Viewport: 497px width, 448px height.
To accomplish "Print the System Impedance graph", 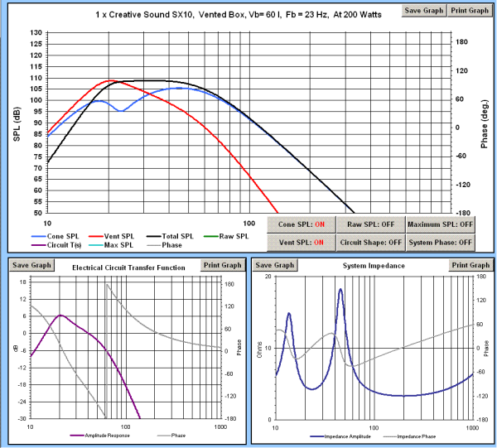I will tap(470, 265).
